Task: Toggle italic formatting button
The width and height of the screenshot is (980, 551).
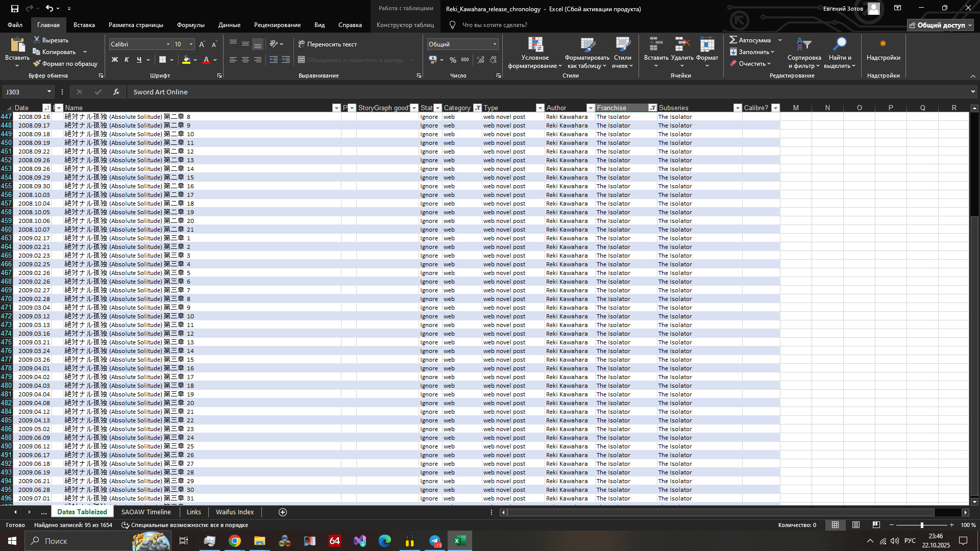Action: point(127,60)
